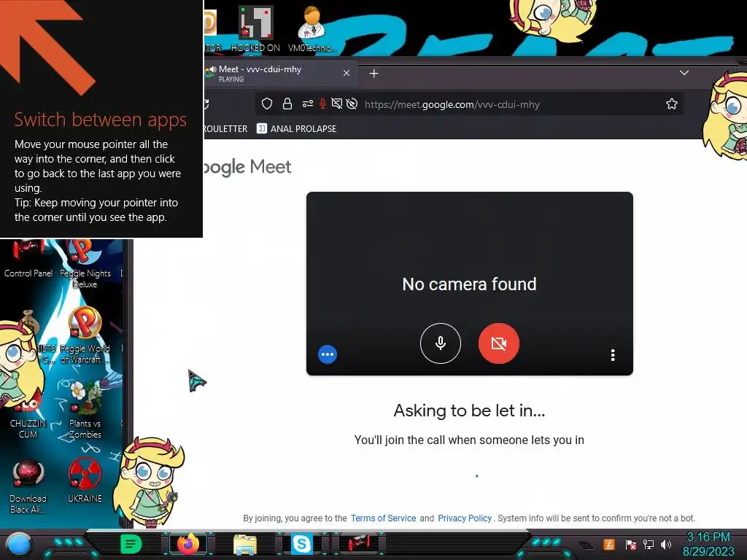Open the green pinned taskbar app
The image size is (747, 560).
point(131,544)
